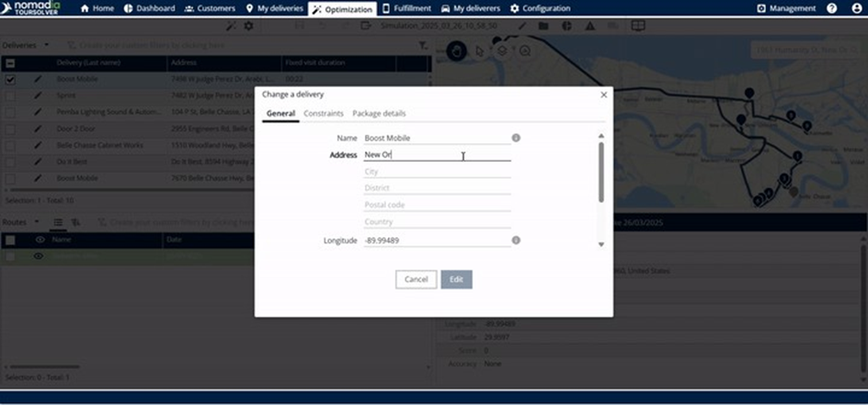868x405 pixels.
Task: Click the info icon beside Longitude field
Action: coord(516,241)
